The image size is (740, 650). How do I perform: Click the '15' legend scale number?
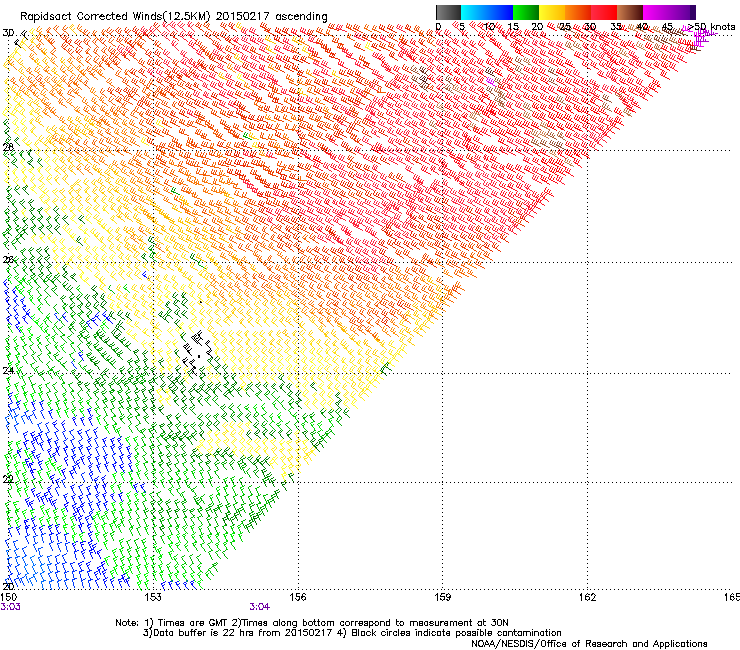pyautogui.click(x=513, y=26)
